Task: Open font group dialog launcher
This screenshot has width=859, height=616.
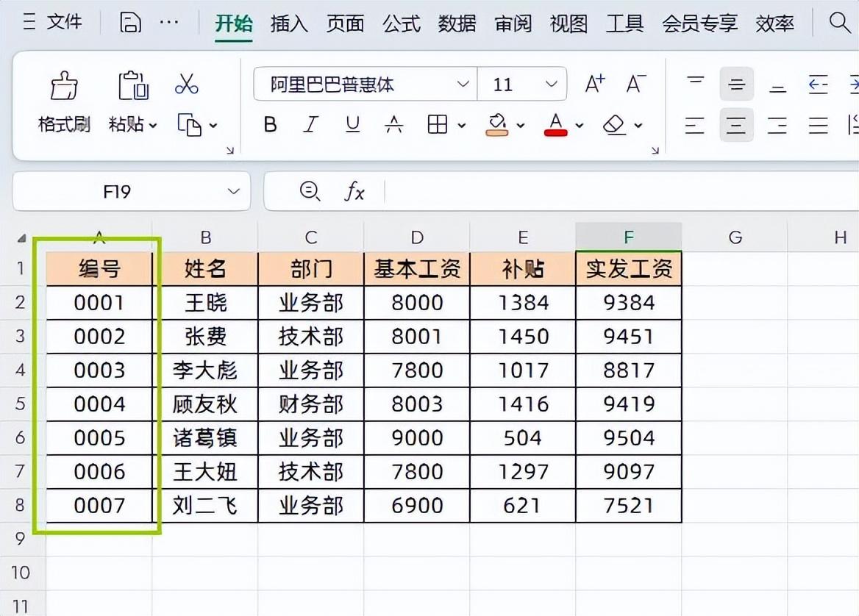Action: [x=655, y=150]
